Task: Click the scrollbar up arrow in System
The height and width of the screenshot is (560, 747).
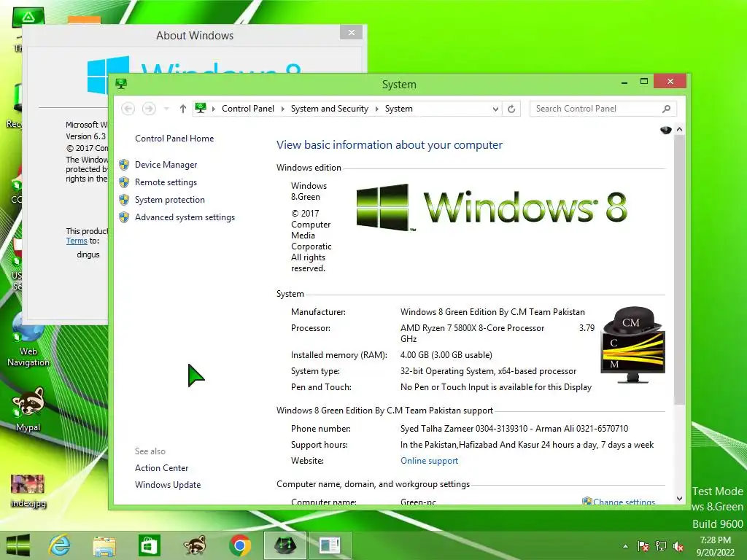Action: (x=679, y=130)
